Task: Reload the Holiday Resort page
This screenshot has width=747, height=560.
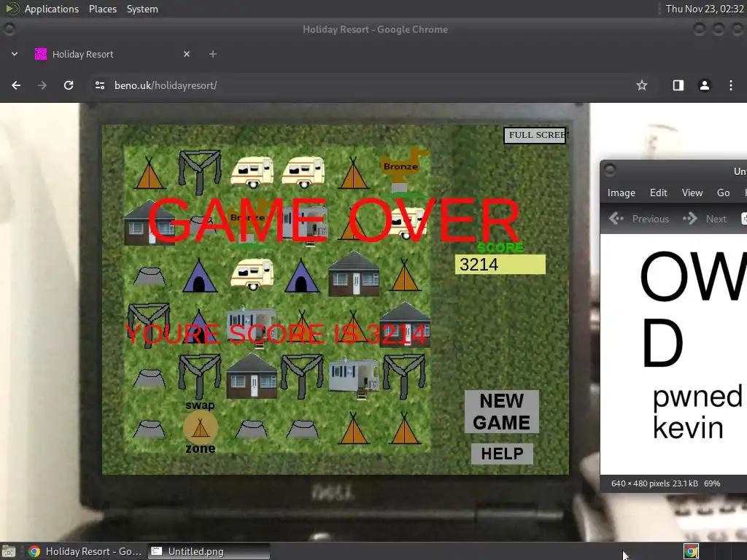Action: [x=69, y=85]
